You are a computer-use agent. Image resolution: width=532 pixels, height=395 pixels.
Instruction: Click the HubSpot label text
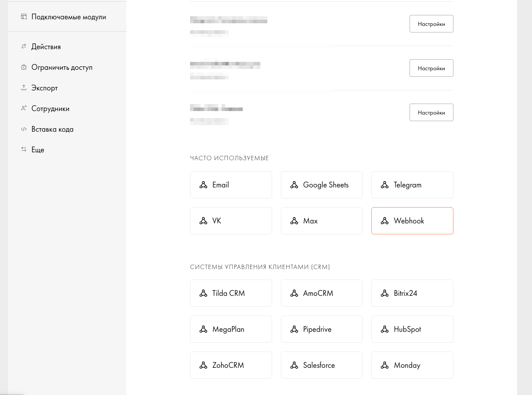point(407,329)
